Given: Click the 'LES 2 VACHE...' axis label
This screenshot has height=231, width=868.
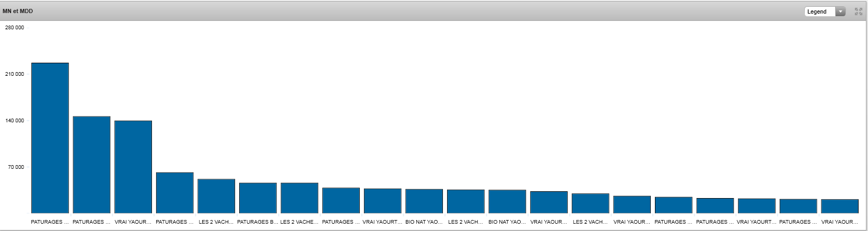Looking at the screenshot, I should click(299, 222).
